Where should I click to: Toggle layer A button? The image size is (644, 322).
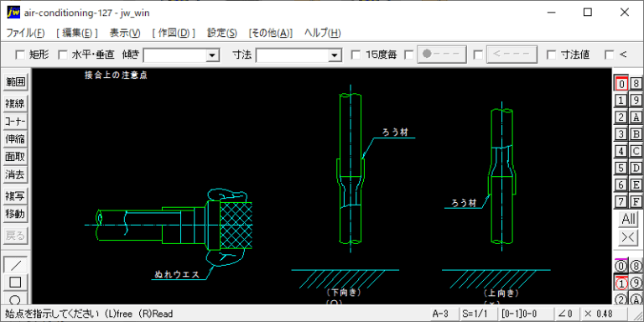point(636,117)
